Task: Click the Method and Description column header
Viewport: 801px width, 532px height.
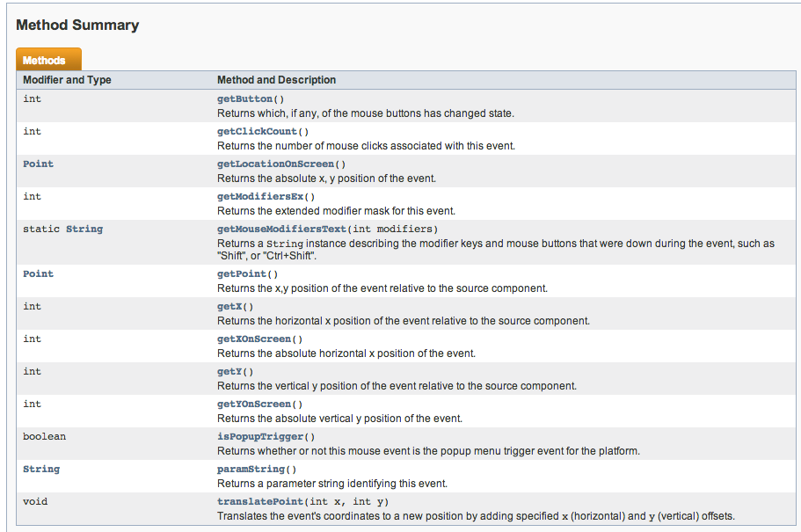Action: pyautogui.click(x=276, y=80)
